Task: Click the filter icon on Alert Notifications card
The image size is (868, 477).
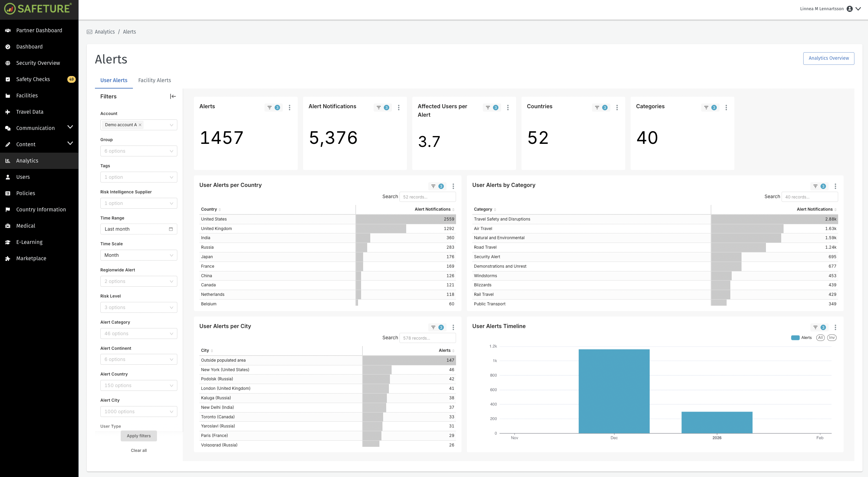Action: [x=379, y=107]
